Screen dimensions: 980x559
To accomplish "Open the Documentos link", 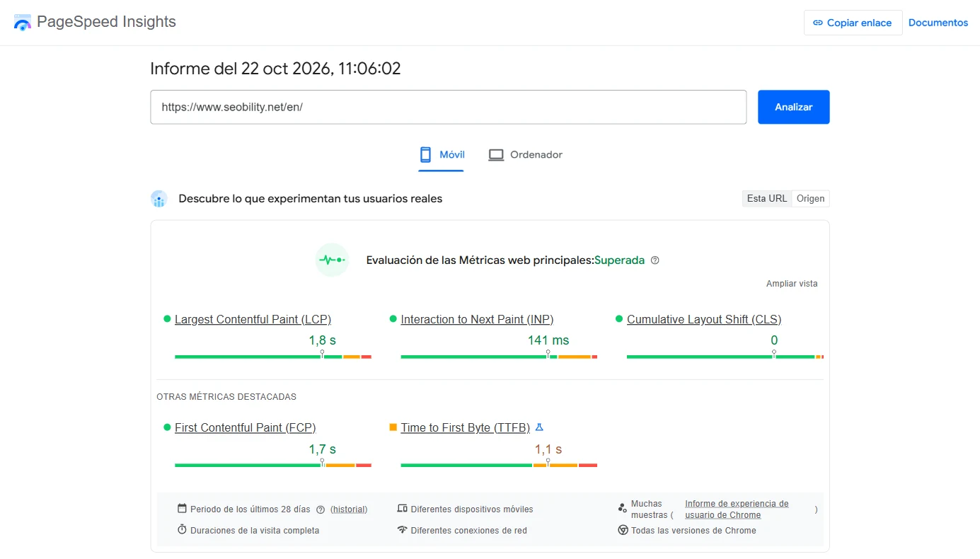I will [x=938, y=23].
